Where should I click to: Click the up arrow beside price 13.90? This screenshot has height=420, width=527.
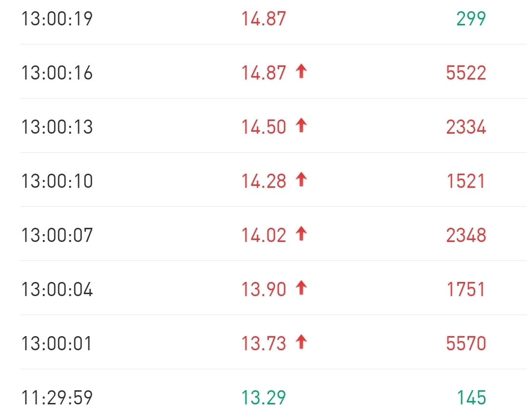(x=301, y=289)
